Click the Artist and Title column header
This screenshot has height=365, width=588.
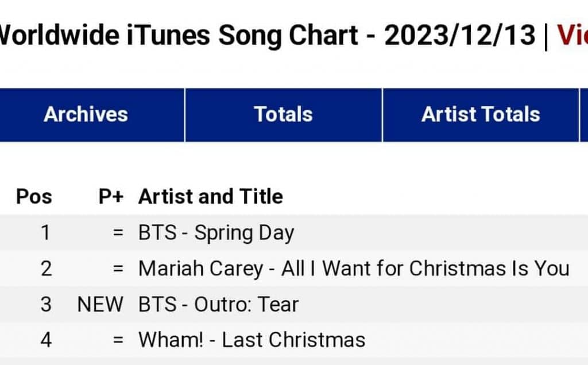pos(211,197)
